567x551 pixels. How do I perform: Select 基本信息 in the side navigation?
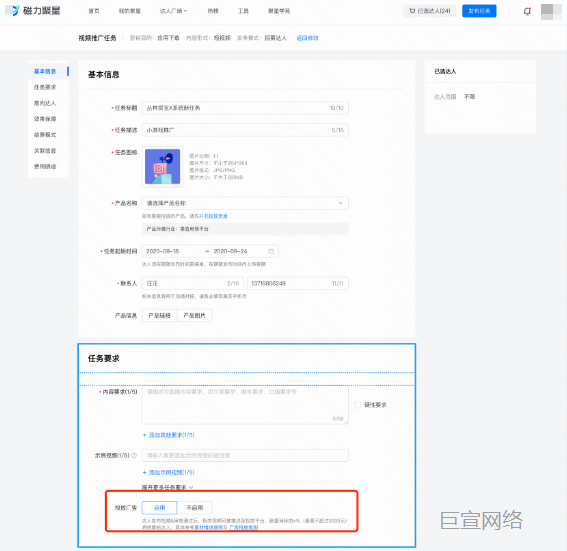tap(45, 71)
